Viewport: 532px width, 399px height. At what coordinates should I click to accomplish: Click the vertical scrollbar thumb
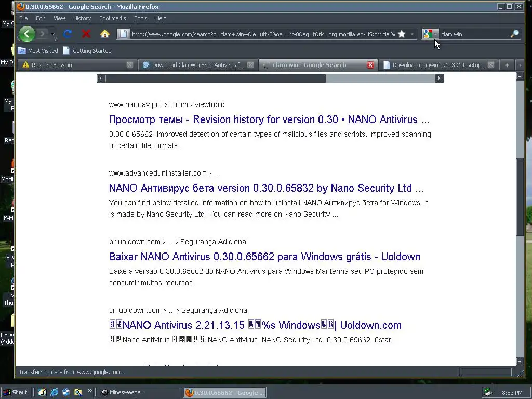(520, 197)
